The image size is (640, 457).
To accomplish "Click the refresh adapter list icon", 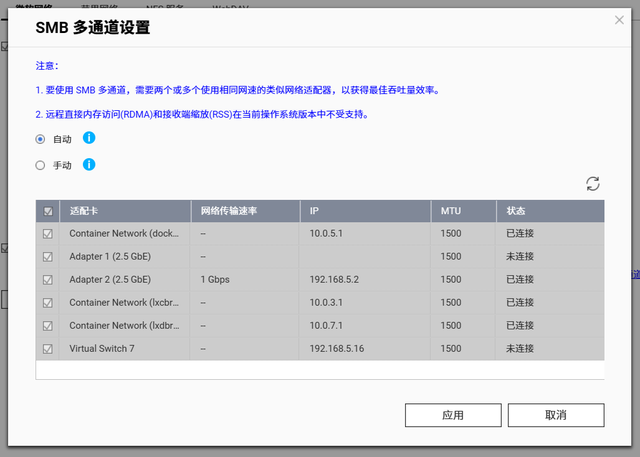I will (593, 184).
